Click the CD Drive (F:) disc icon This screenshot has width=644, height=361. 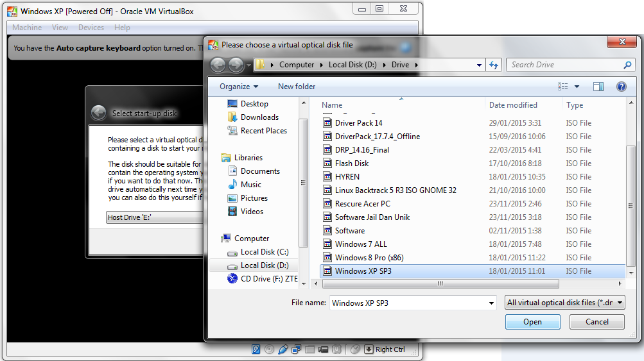pyautogui.click(x=232, y=278)
